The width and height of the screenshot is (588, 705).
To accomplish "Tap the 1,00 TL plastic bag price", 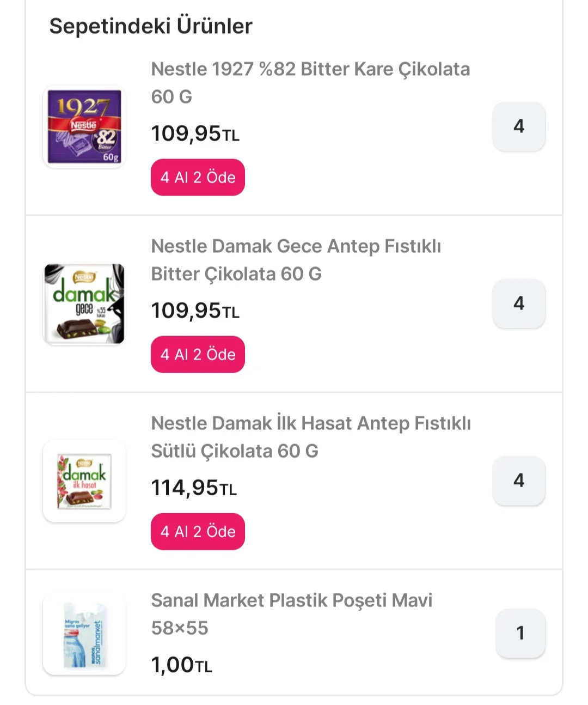I will click(x=181, y=665).
